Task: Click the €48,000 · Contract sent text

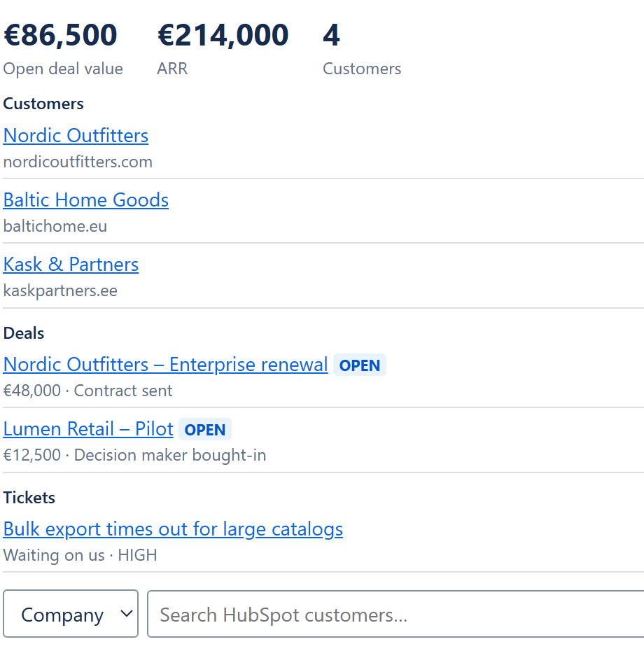Action: pyautogui.click(x=87, y=391)
